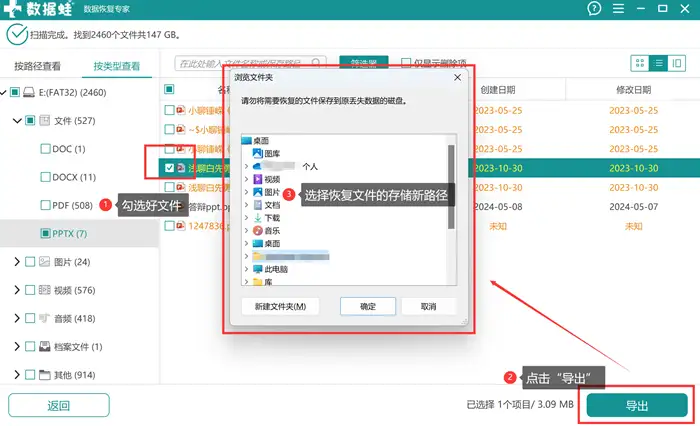
Task: Select 文档 folder icon in browse dialog
Action: (x=258, y=205)
